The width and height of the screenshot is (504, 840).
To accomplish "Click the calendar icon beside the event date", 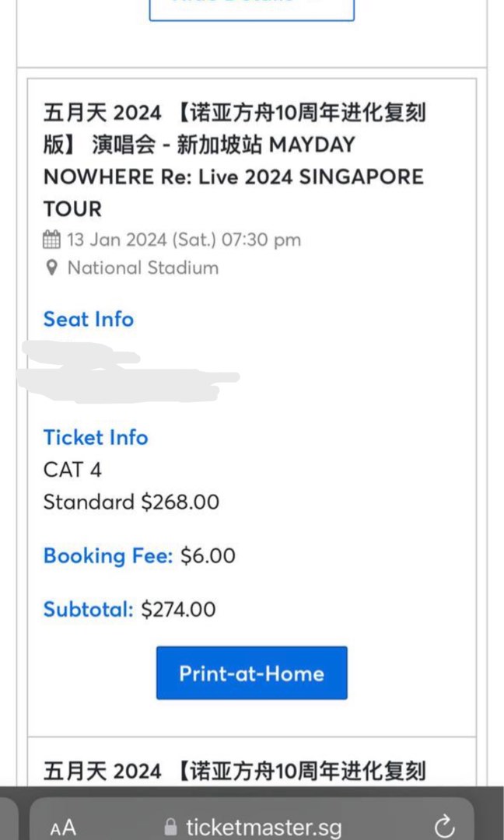I will pos(53,240).
